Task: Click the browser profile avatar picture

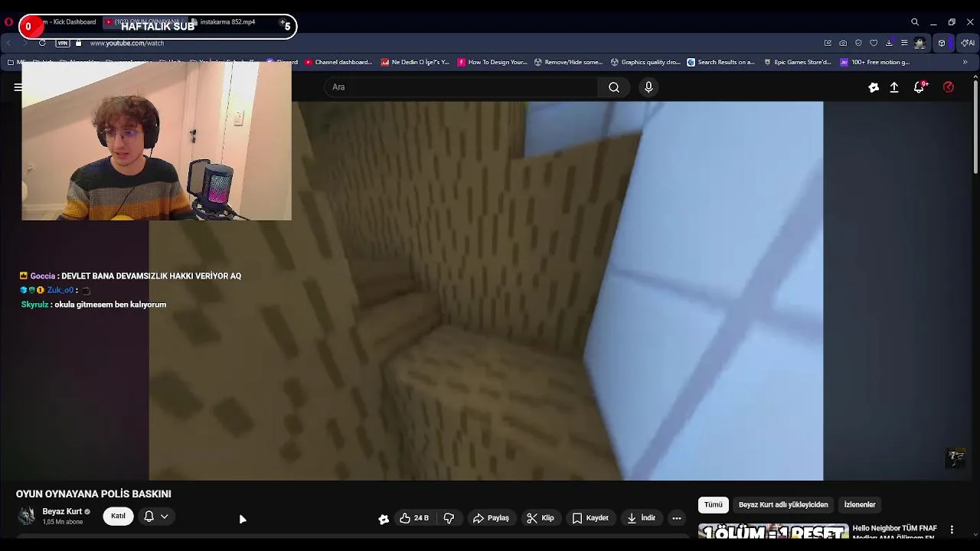Action: (x=920, y=43)
